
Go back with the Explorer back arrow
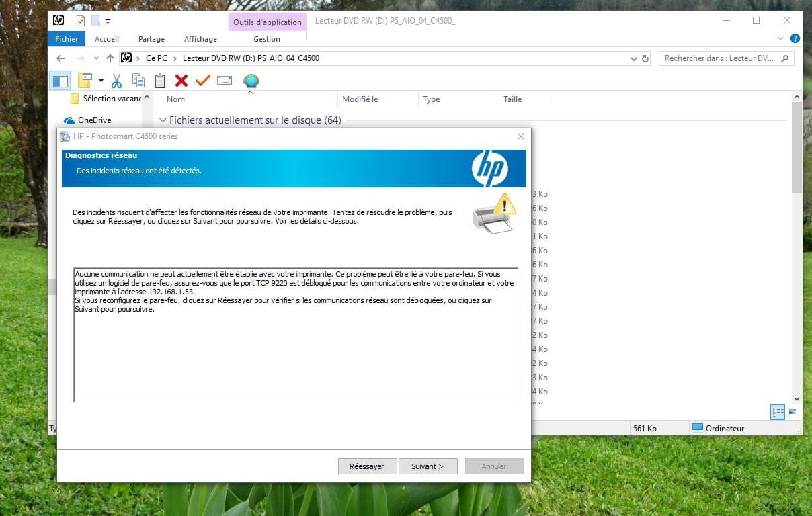(60, 58)
